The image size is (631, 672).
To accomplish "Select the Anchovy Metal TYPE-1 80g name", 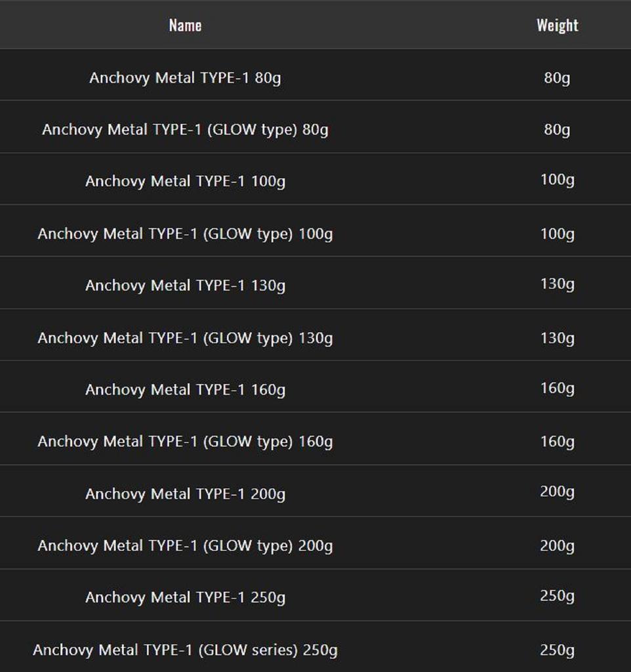I will pyautogui.click(x=185, y=77).
